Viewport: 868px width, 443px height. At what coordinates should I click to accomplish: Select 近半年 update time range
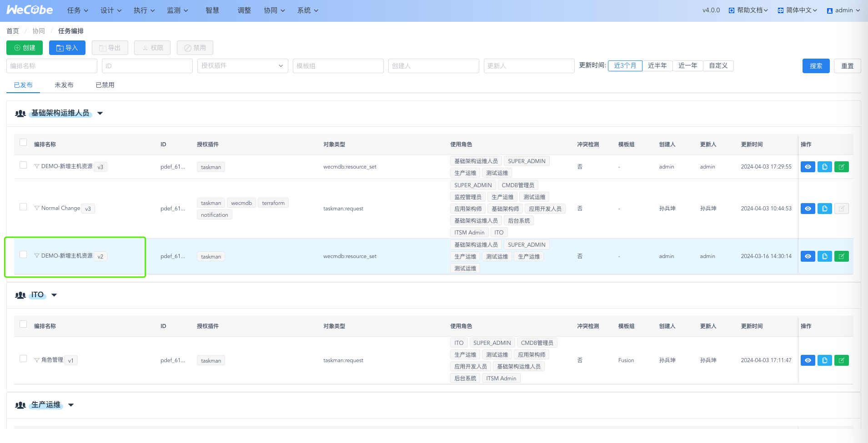[x=657, y=65]
